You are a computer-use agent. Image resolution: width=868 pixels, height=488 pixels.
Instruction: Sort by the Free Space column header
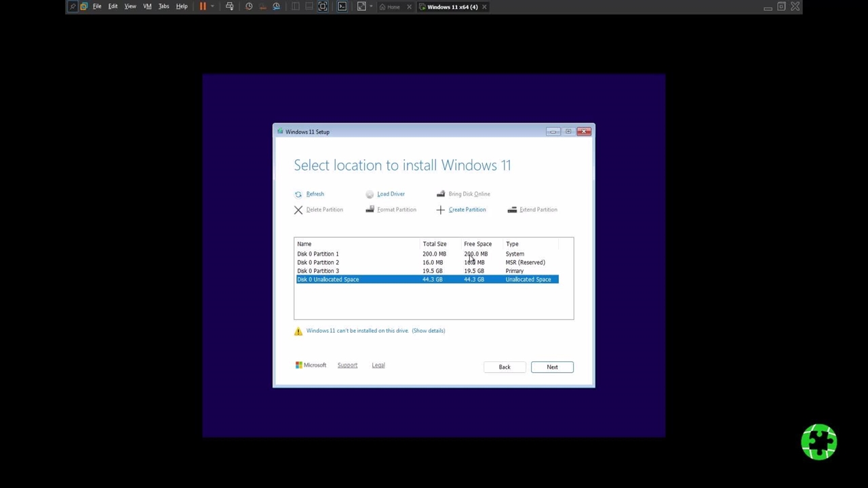(x=482, y=244)
